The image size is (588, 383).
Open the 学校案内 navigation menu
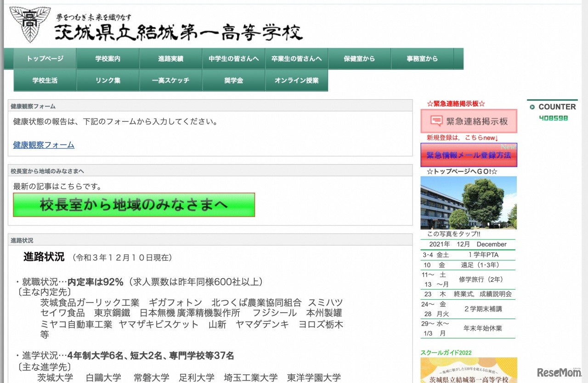(107, 58)
